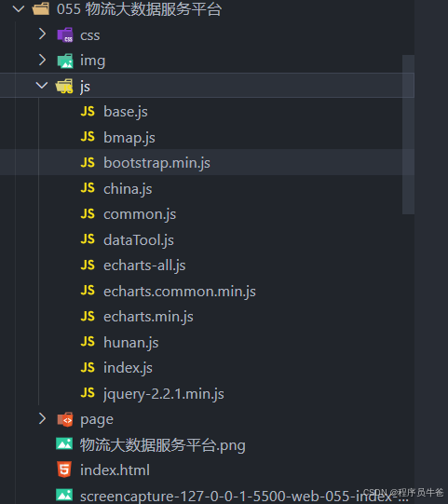Click JS icon beside china.js

88,188
